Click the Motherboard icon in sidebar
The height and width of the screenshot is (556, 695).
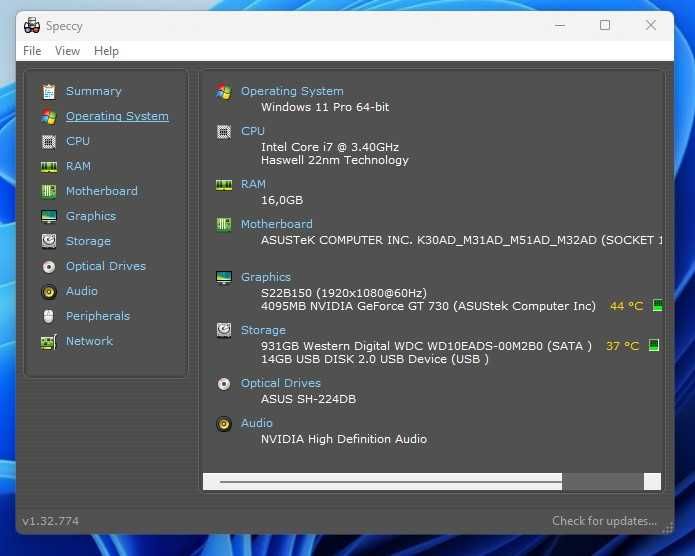pos(49,192)
